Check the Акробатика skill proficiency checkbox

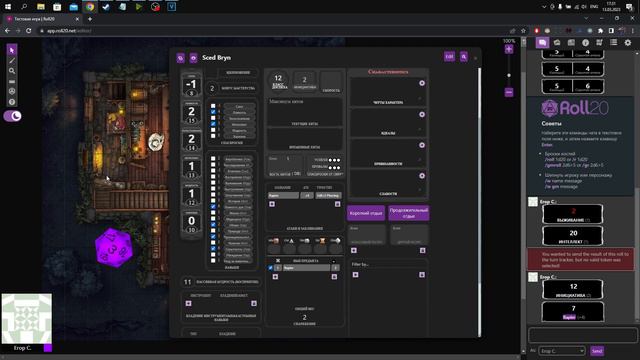[213, 158]
